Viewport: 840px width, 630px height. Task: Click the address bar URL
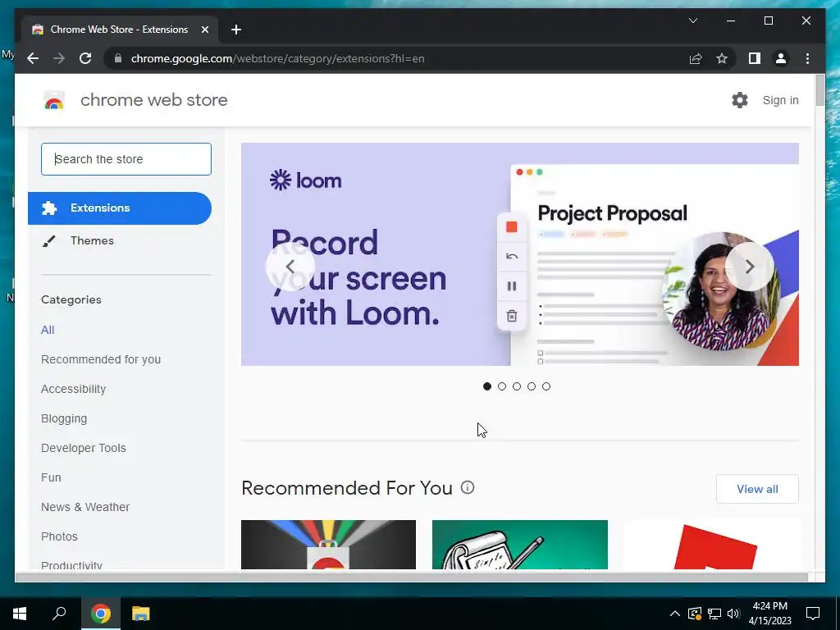pos(277,58)
